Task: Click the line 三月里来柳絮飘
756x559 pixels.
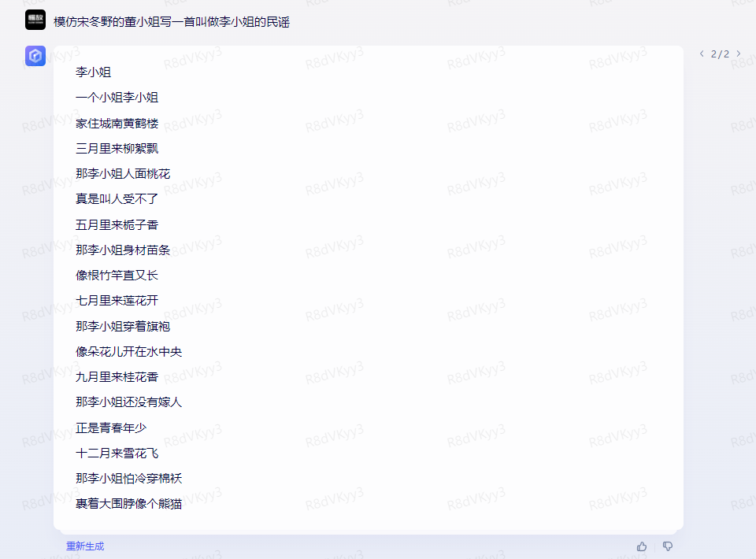Action: [117, 149]
